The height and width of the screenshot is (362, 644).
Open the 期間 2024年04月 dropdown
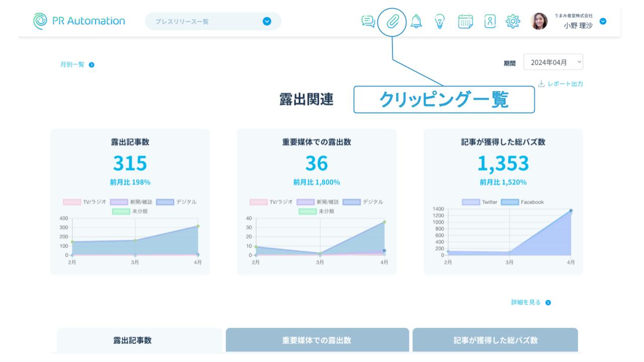(x=553, y=62)
